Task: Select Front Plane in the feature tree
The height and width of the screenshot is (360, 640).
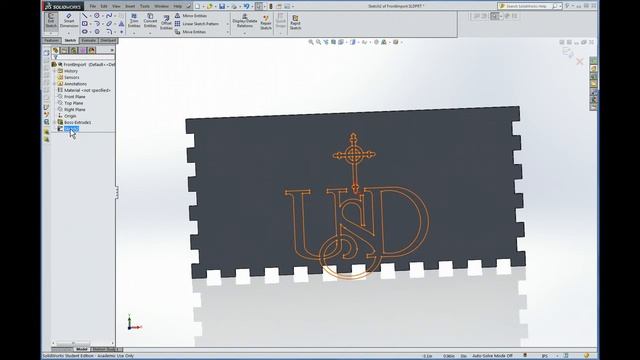Action: (75, 97)
